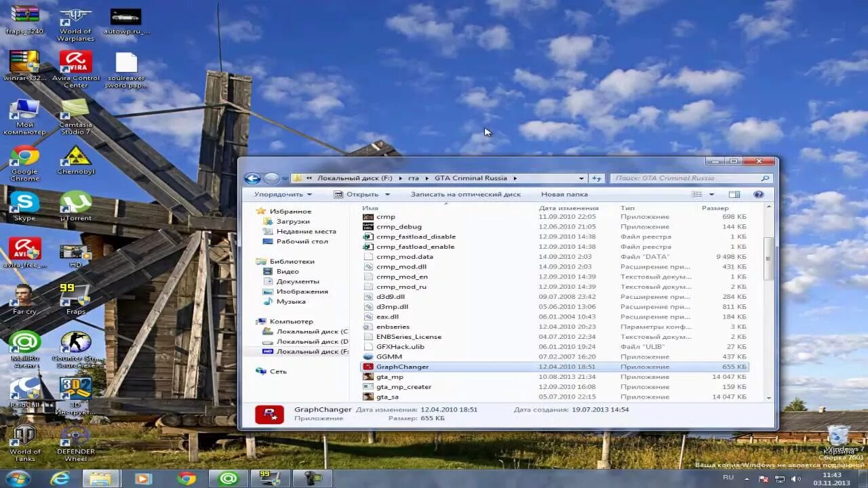Select the Видео library
The height and width of the screenshot is (488, 868).
pyautogui.click(x=288, y=271)
